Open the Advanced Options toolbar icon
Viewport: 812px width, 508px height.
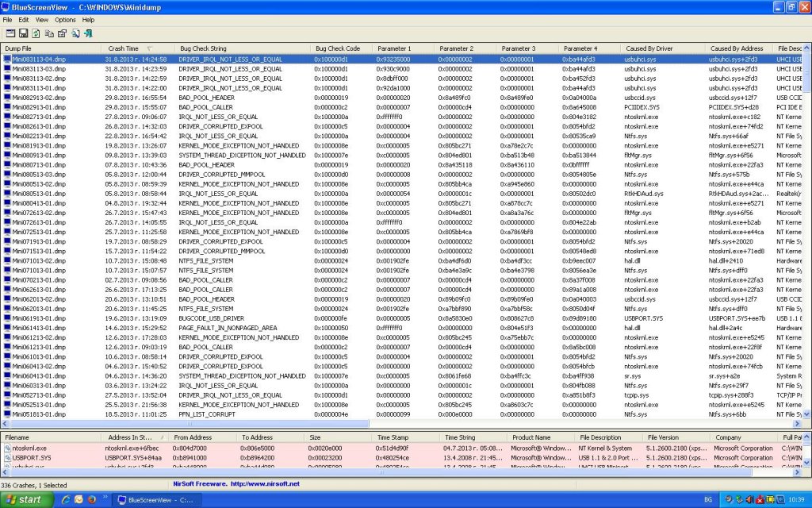(11, 33)
